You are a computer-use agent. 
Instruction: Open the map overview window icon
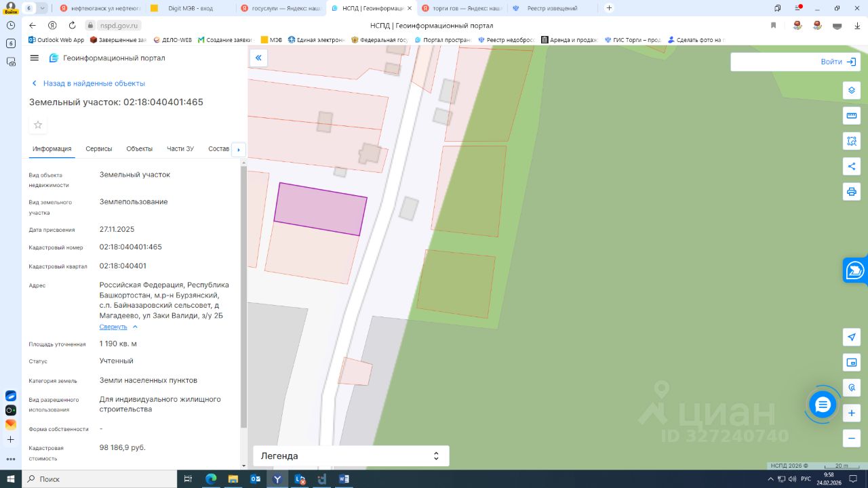pyautogui.click(x=852, y=363)
